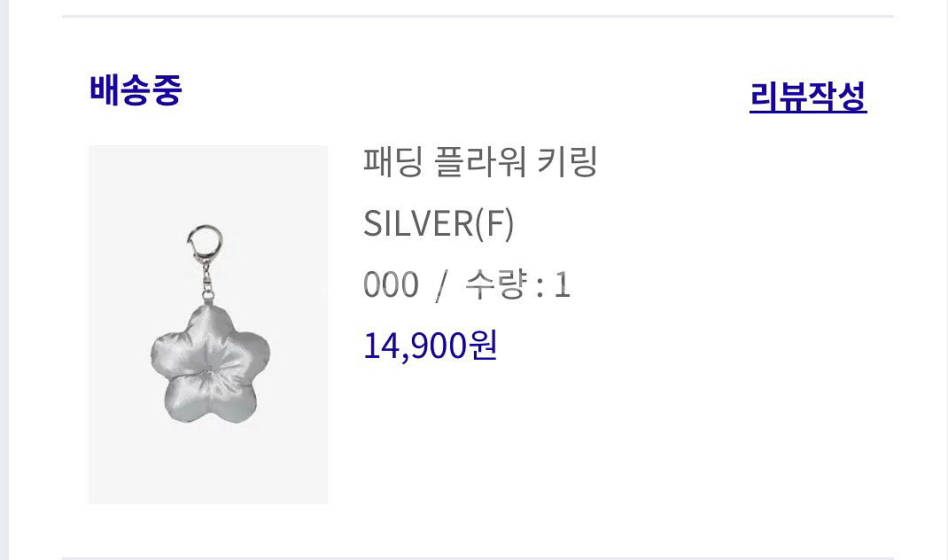The height and width of the screenshot is (560, 948).
Task: Open the silver flower keyring thumbnail
Action: 208,324
